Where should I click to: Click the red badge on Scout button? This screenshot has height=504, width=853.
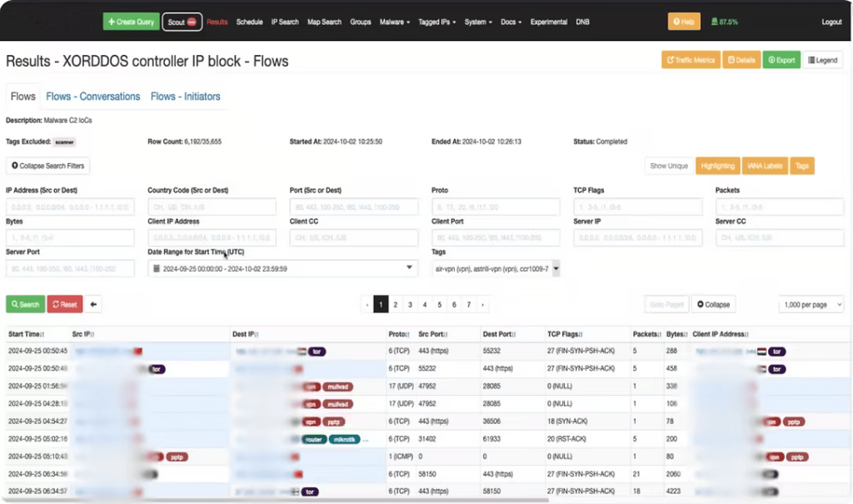click(x=192, y=22)
